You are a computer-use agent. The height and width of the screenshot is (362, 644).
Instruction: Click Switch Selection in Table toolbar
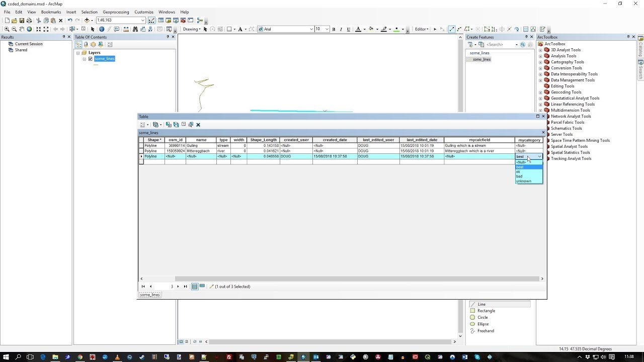[x=176, y=125]
